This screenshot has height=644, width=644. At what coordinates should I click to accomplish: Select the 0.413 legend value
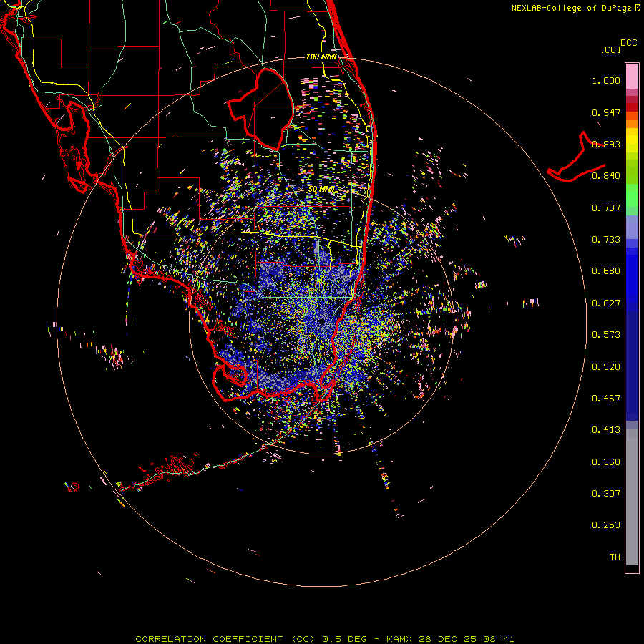pyautogui.click(x=606, y=430)
